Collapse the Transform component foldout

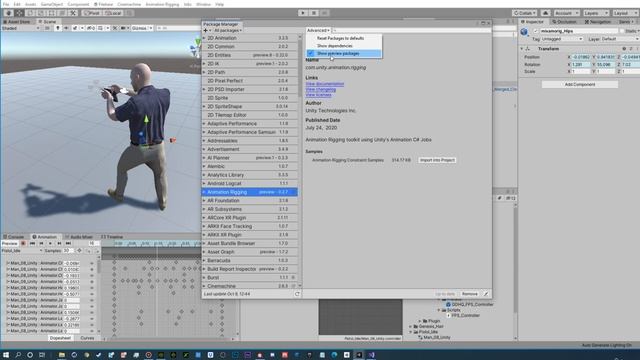pyautogui.click(x=522, y=49)
